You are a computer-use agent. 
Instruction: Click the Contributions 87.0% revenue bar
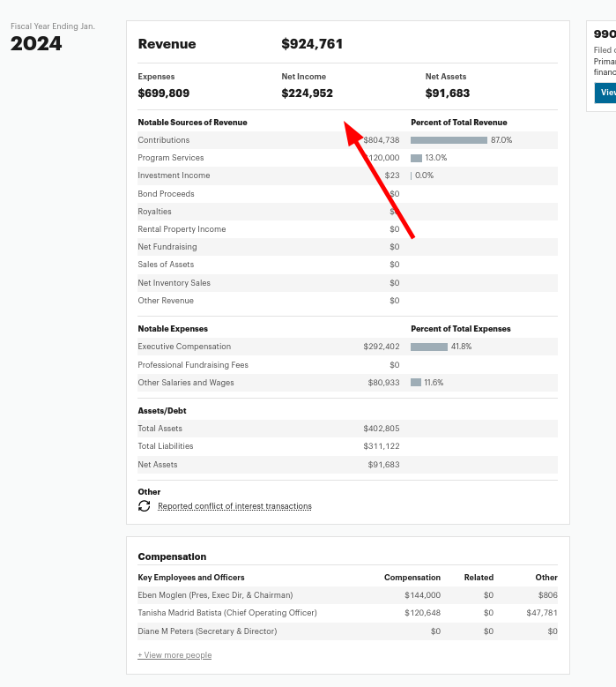point(449,140)
